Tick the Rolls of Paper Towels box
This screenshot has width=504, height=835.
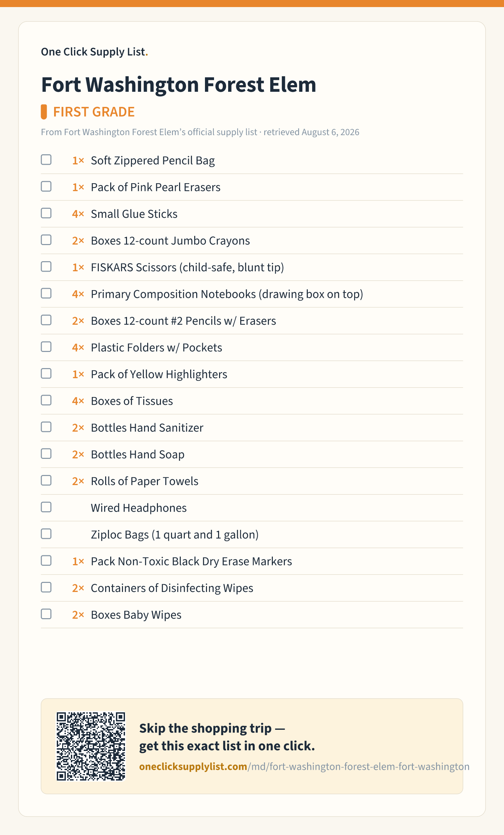click(46, 481)
